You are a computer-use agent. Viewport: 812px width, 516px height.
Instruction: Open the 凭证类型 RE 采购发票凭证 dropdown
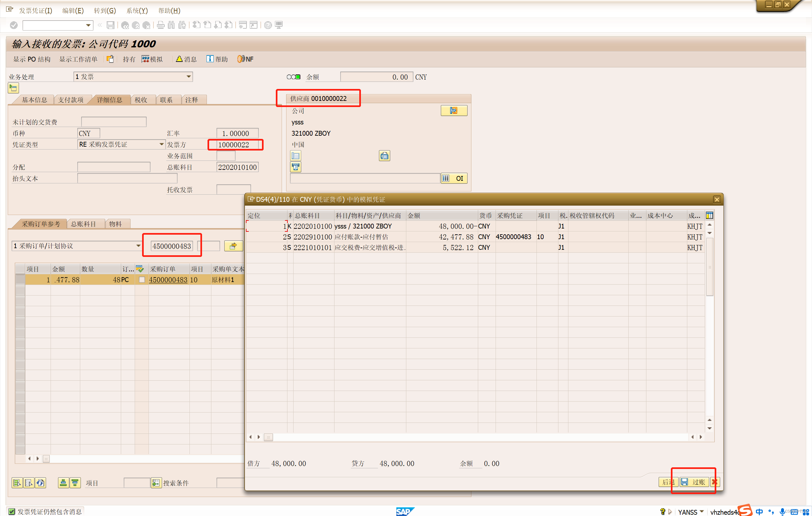pos(161,145)
